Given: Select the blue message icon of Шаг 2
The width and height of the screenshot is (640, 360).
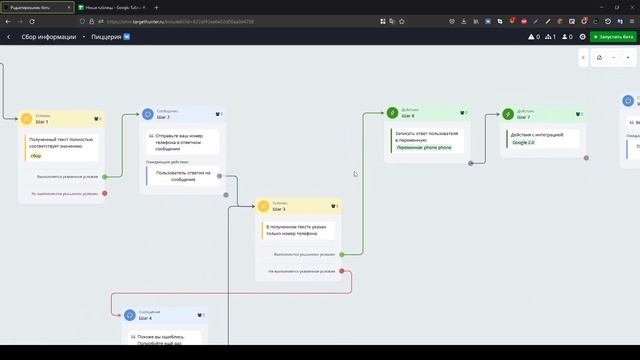Looking at the screenshot, I should (148, 114).
